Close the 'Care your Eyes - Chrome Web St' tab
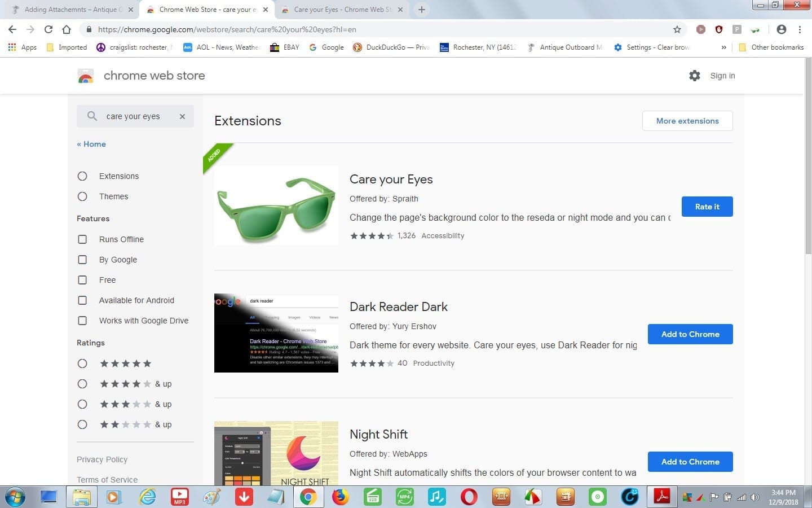812x508 pixels. point(400,10)
